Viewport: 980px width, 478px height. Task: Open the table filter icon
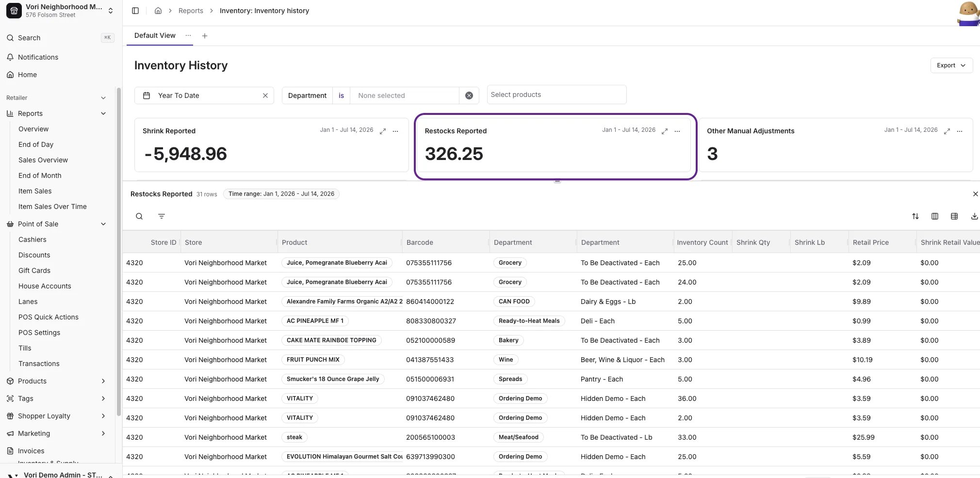[x=162, y=216]
